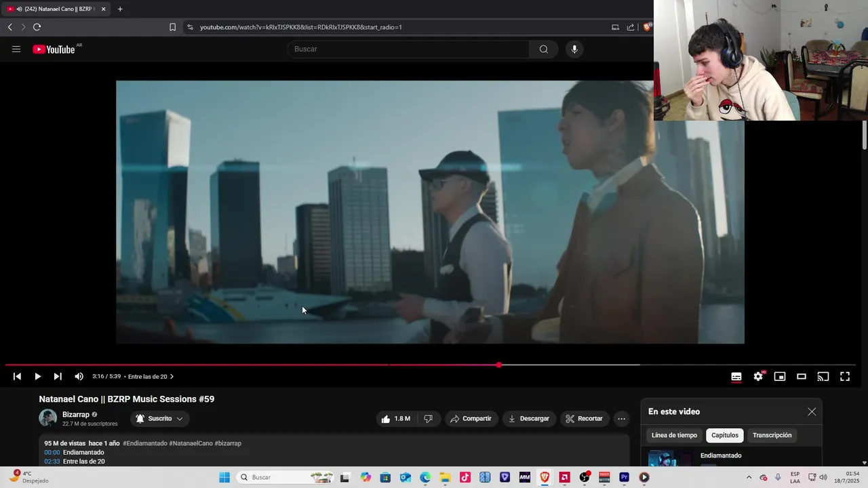
Task: Click the browser address bar URL
Action: click(301, 27)
